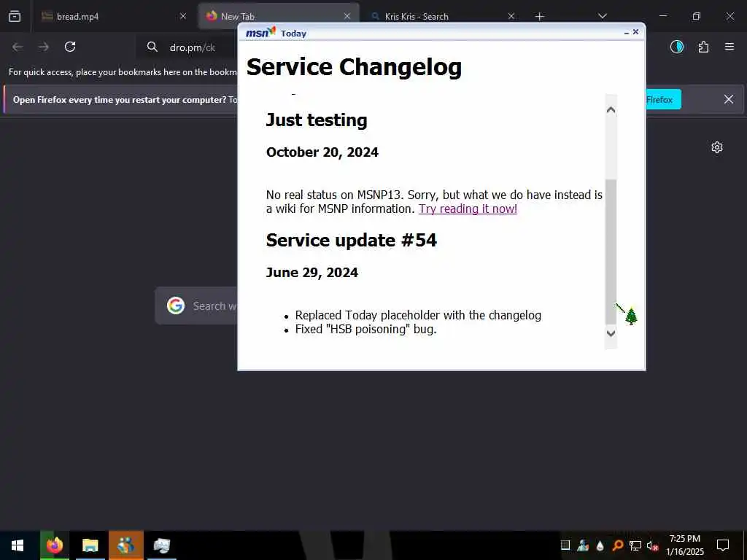Open the Firefox extensions puzzle icon

point(703,47)
